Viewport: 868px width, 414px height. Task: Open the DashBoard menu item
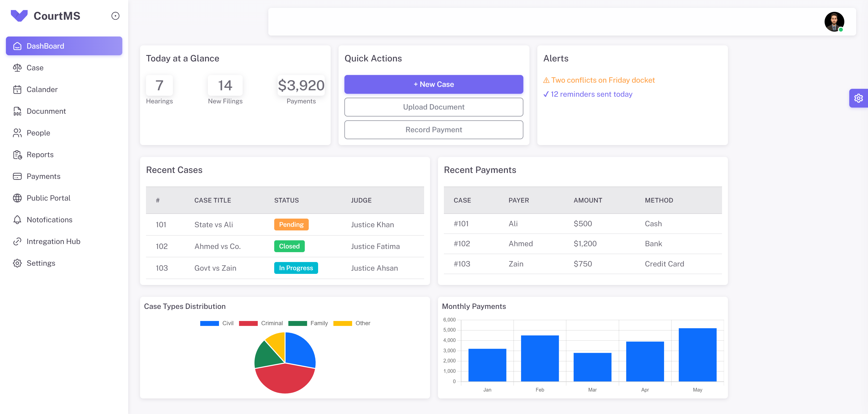(x=64, y=46)
